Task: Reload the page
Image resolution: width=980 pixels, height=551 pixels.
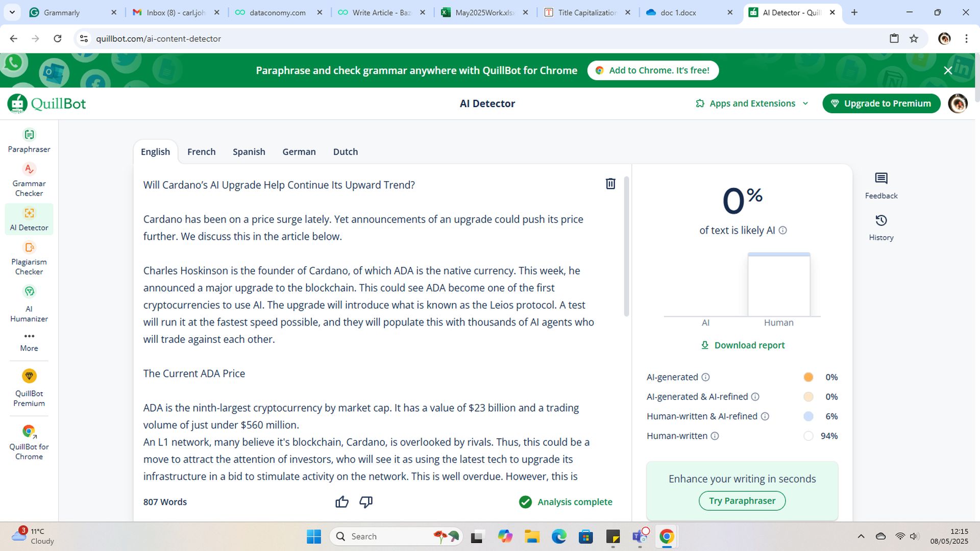Action: coord(58,39)
